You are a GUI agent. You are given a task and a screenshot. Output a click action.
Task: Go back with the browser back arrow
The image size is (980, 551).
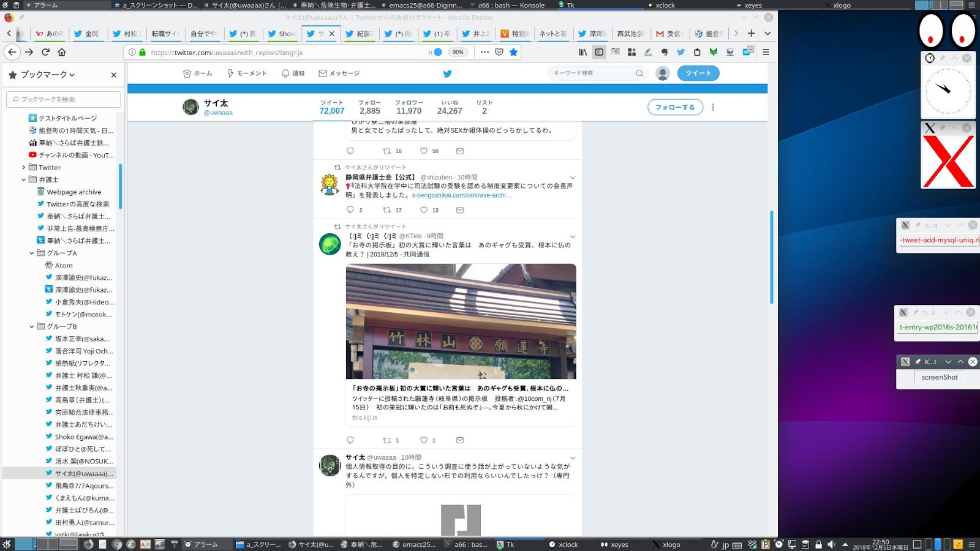point(12,52)
